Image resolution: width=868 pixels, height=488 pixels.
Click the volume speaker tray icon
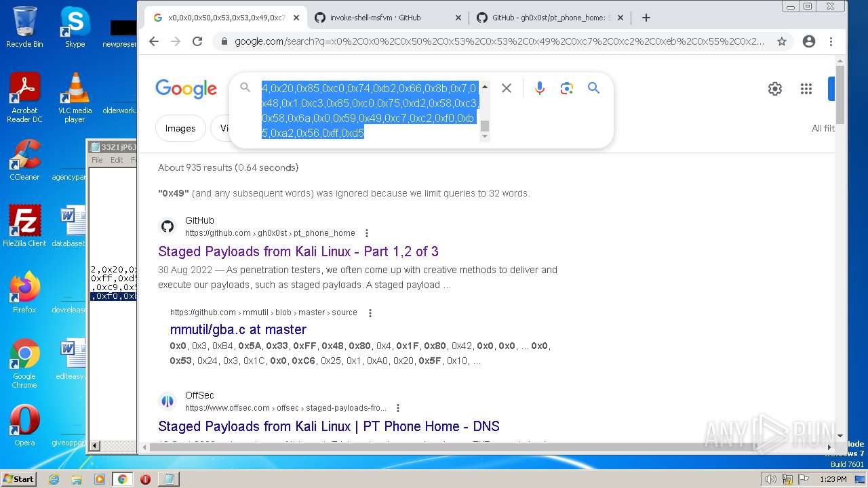[x=770, y=479]
